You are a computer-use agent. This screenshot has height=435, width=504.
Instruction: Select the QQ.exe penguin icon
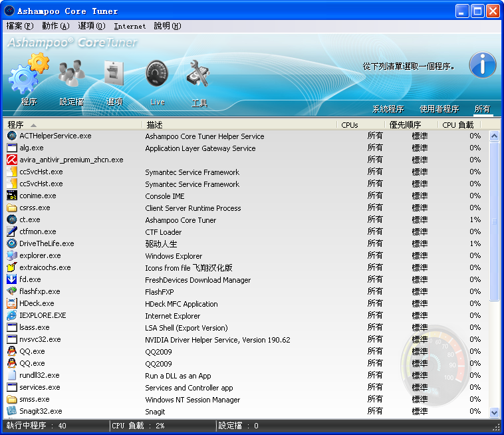12,351
